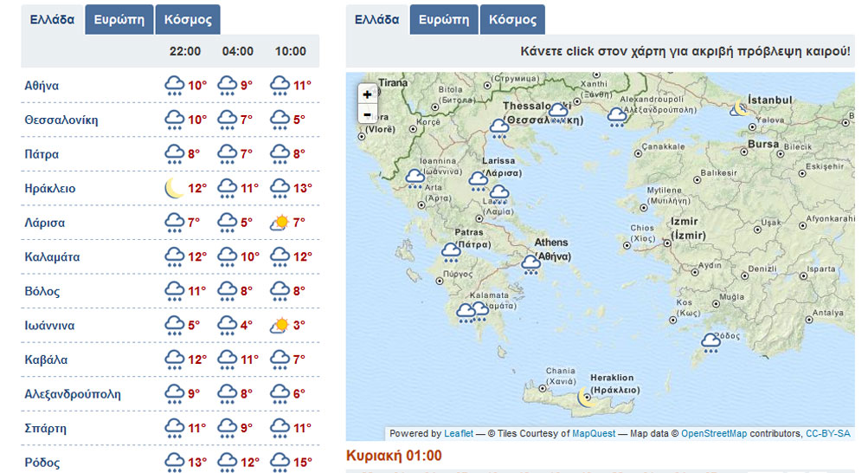868x473 pixels.
Task: Click the 10:00 column header
Action: [x=291, y=51]
